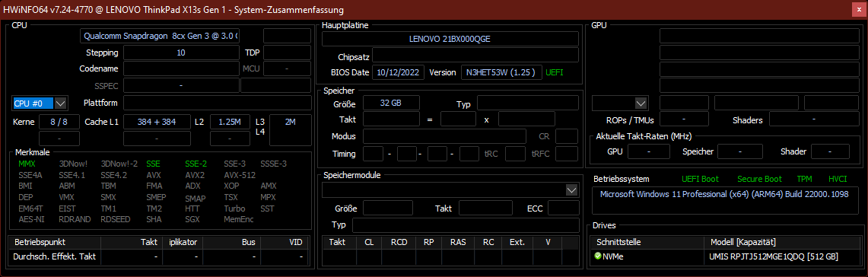Click the green NVMe drive status icon
Viewport: 868px width, 277px height.
[x=597, y=256]
